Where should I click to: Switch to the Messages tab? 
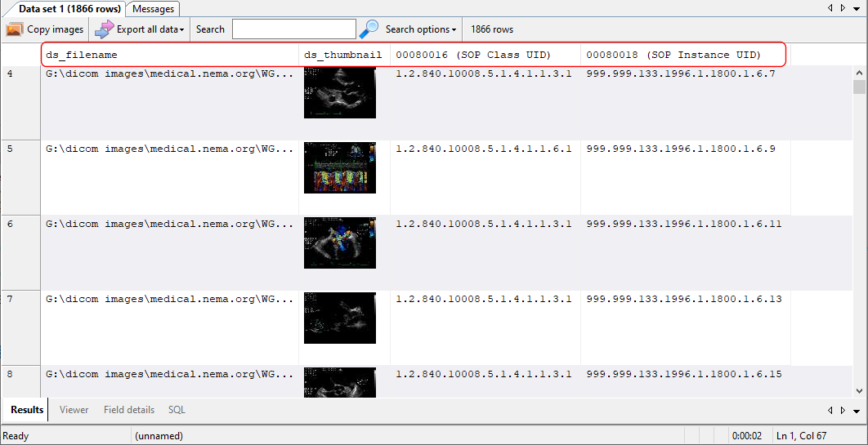click(154, 9)
